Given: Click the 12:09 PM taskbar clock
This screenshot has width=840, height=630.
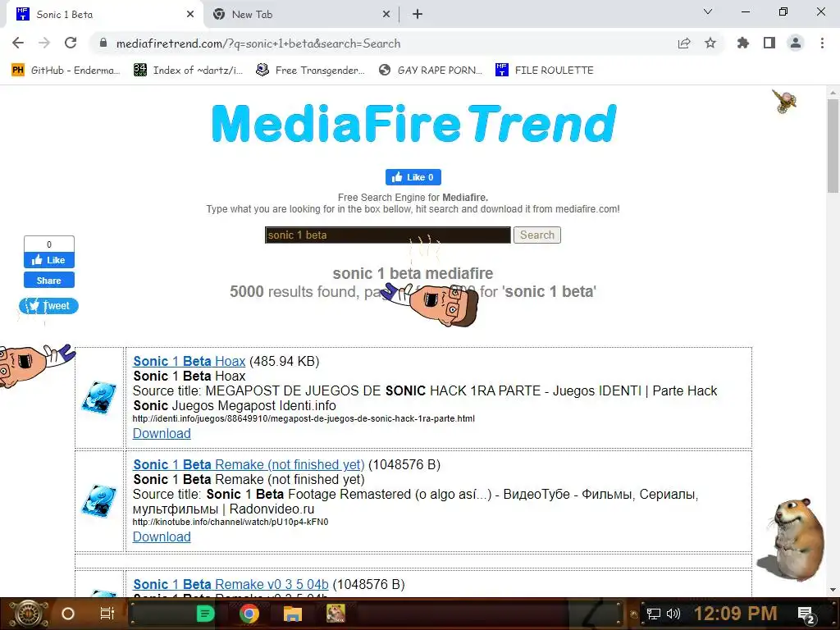Looking at the screenshot, I should point(736,614).
